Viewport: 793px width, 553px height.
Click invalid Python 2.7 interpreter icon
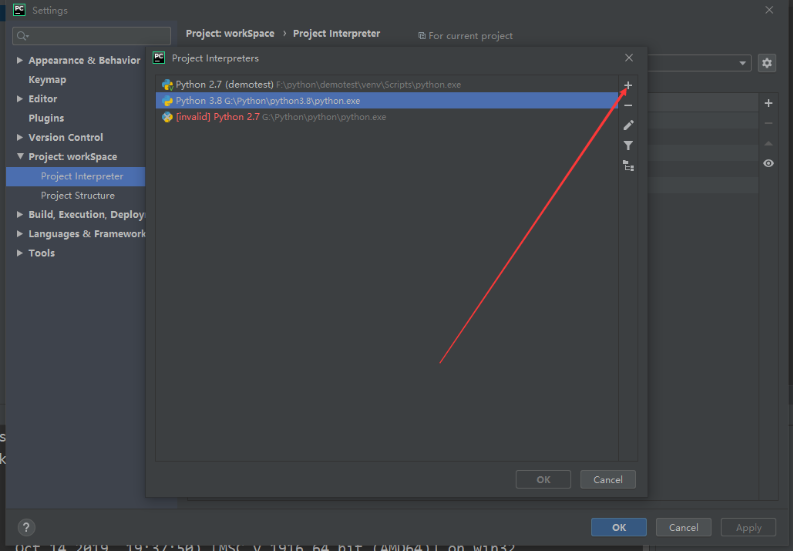[x=167, y=117]
